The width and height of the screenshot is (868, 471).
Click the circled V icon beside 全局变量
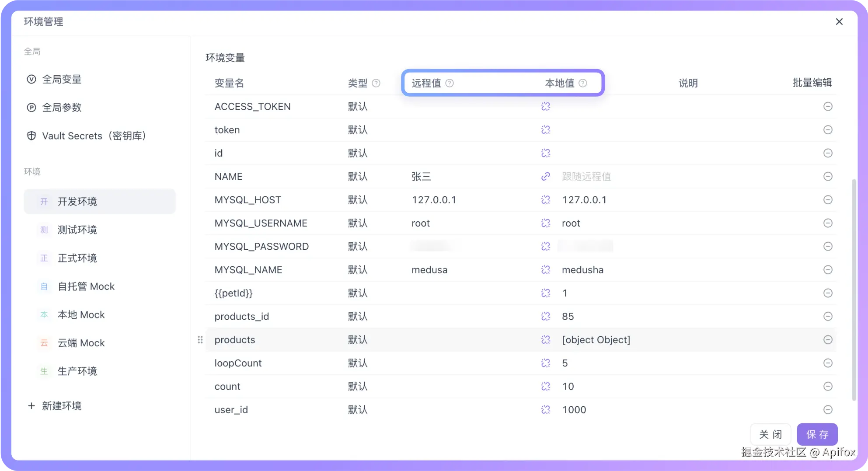pos(31,79)
